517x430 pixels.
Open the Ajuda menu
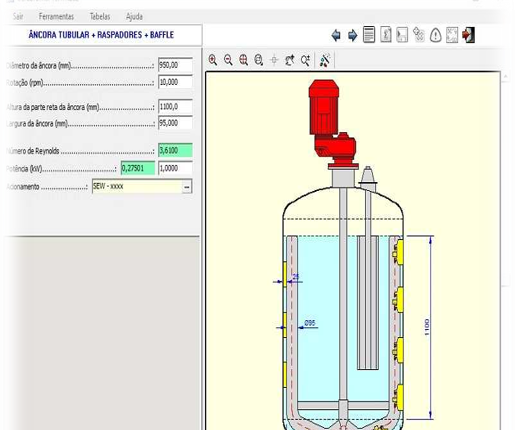(134, 16)
